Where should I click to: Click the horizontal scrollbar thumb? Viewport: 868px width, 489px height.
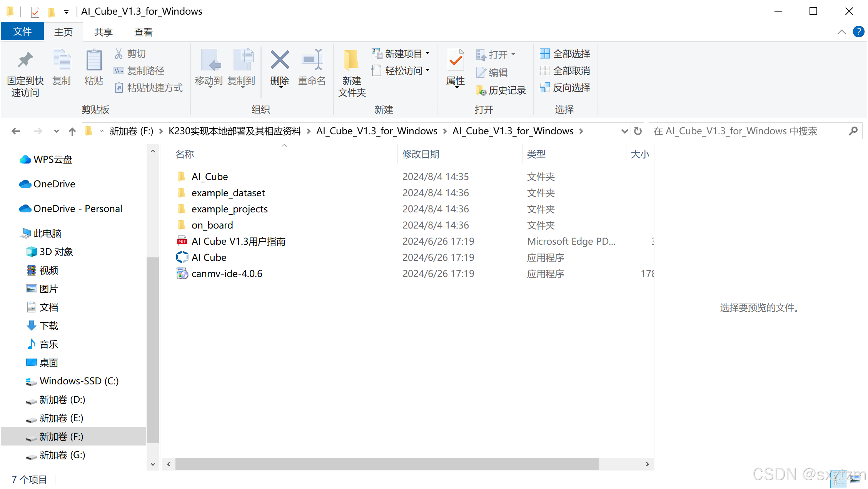click(x=387, y=464)
